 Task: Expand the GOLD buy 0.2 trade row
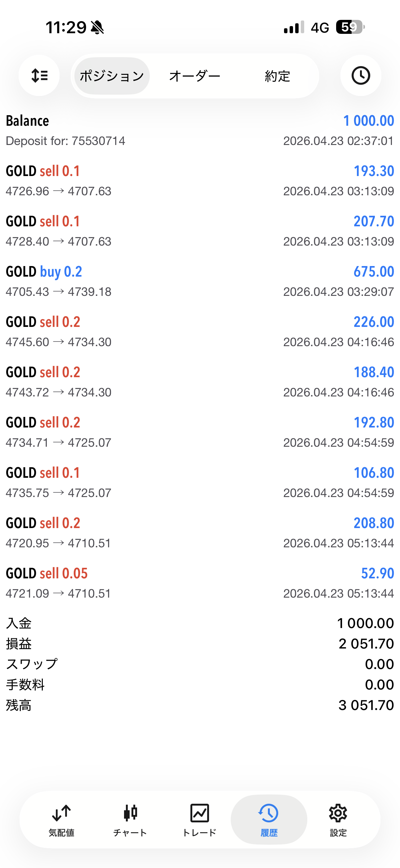point(200,281)
